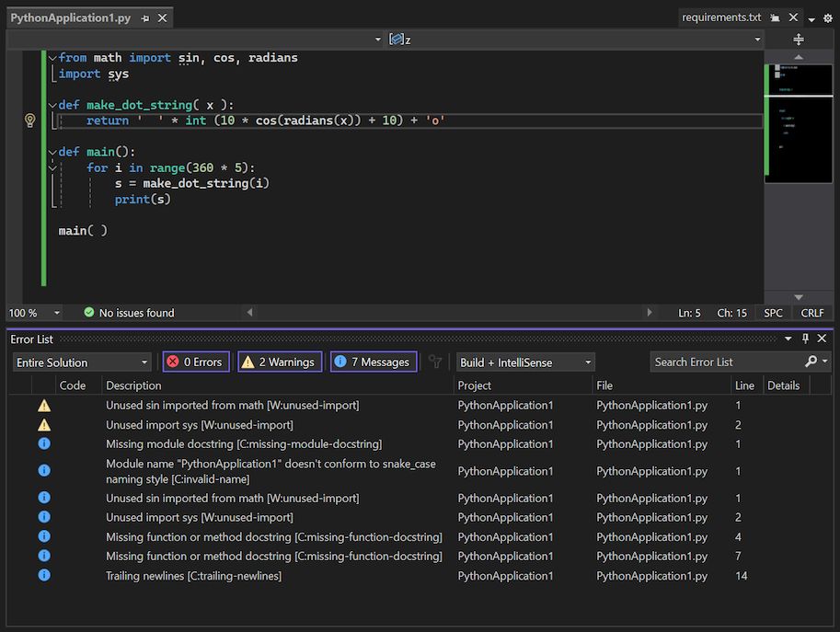The width and height of the screenshot is (840, 632).
Task: Click the split editor icon above the scrollbar
Action: 797,39
